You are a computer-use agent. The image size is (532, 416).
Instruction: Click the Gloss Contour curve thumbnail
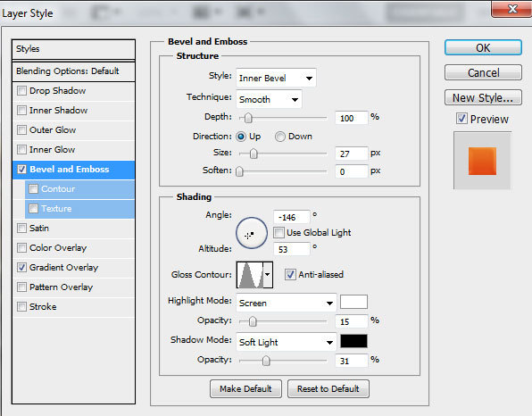(x=250, y=274)
